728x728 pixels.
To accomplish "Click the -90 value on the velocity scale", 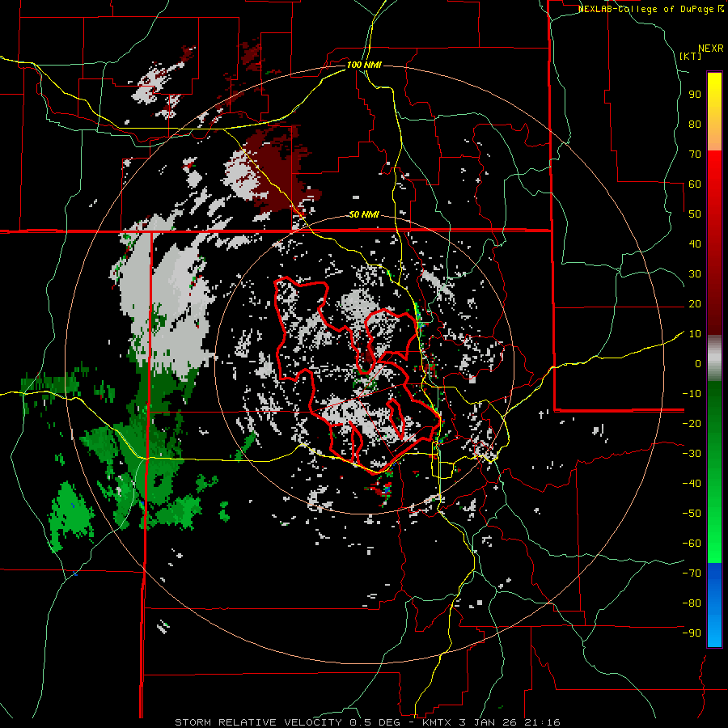I will click(x=692, y=633).
